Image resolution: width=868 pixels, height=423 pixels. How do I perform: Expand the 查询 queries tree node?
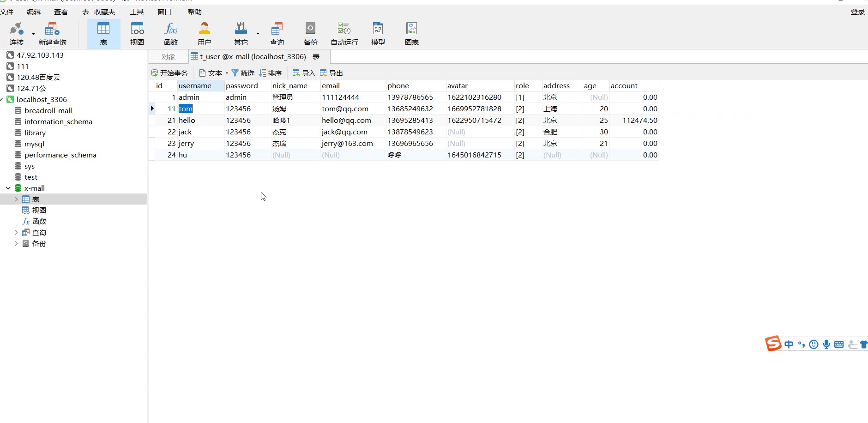tap(16, 233)
